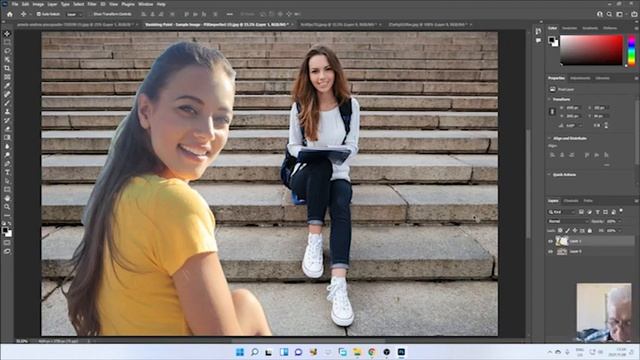Select the Gradient tool
The height and width of the screenshot is (360, 640).
(7, 138)
